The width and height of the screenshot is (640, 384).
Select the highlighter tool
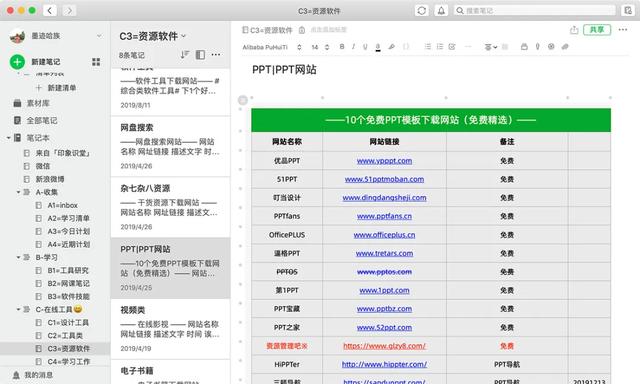tap(391, 47)
